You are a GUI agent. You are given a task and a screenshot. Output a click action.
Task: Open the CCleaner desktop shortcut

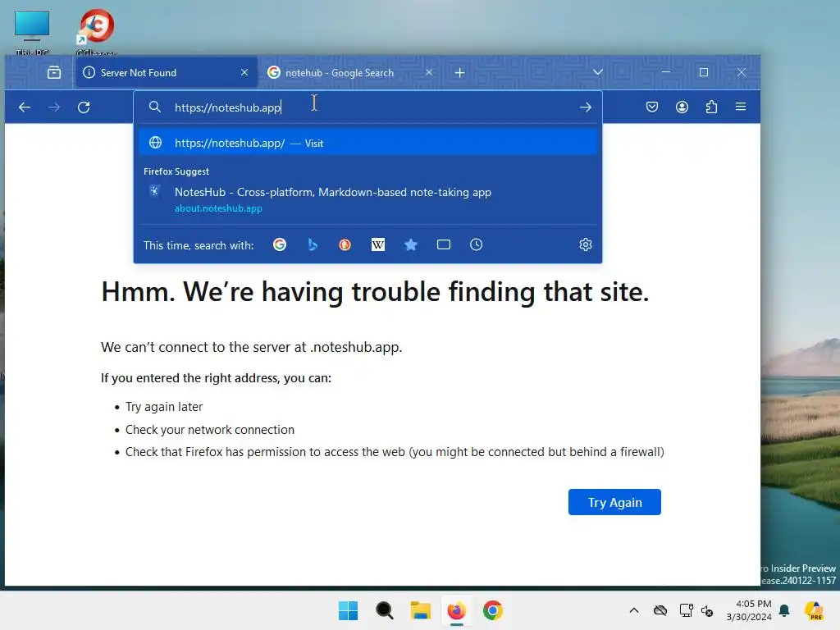tap(96, 31)
